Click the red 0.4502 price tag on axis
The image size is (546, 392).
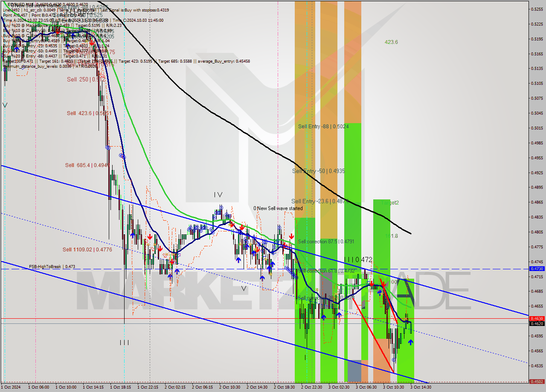click(x=537, y=382)
